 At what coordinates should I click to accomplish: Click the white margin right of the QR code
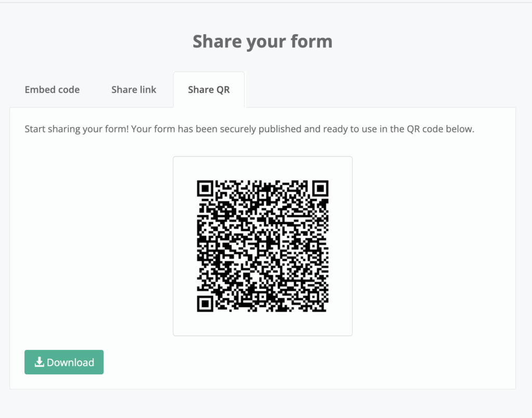341,246
